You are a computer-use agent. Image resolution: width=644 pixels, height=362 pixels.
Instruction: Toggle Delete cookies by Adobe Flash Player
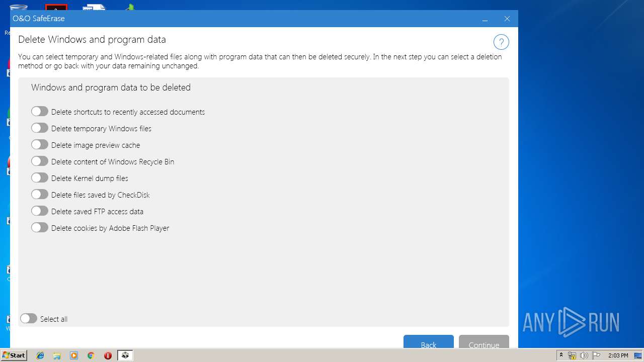(40, 228)
